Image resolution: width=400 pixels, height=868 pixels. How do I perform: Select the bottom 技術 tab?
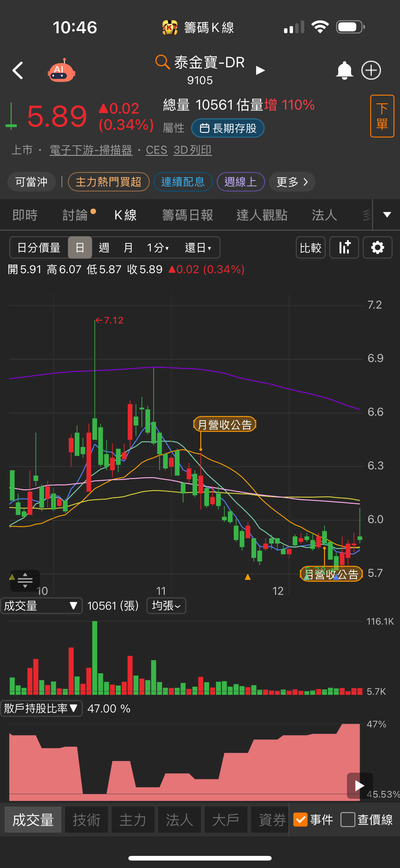[87, 820]
